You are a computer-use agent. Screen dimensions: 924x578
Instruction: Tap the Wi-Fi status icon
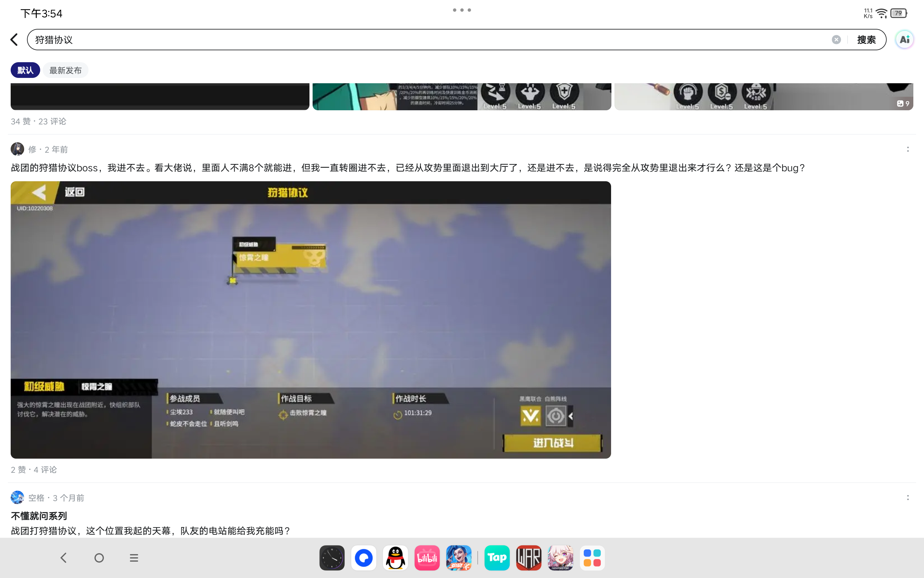882,14
